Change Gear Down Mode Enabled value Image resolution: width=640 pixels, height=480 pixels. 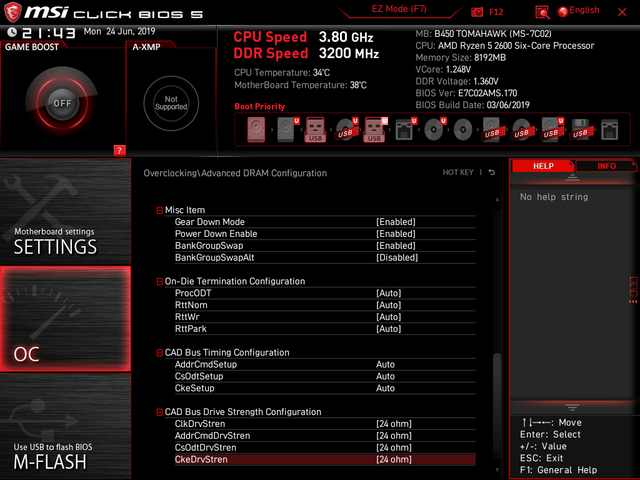point(396,222)
